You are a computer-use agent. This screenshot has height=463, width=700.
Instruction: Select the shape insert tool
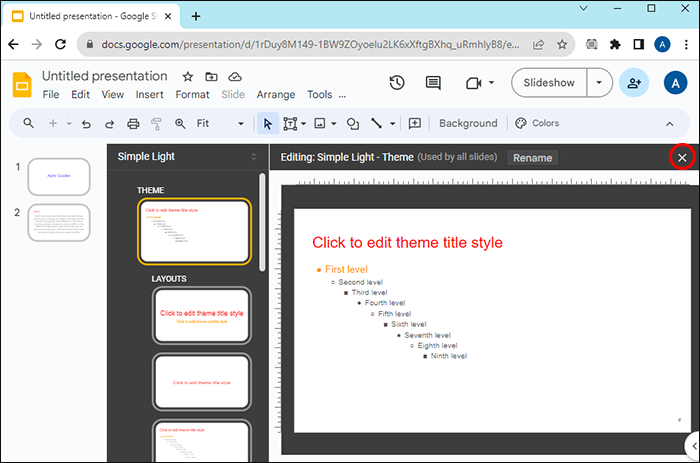pyautogui.click(x=353, y=124)
